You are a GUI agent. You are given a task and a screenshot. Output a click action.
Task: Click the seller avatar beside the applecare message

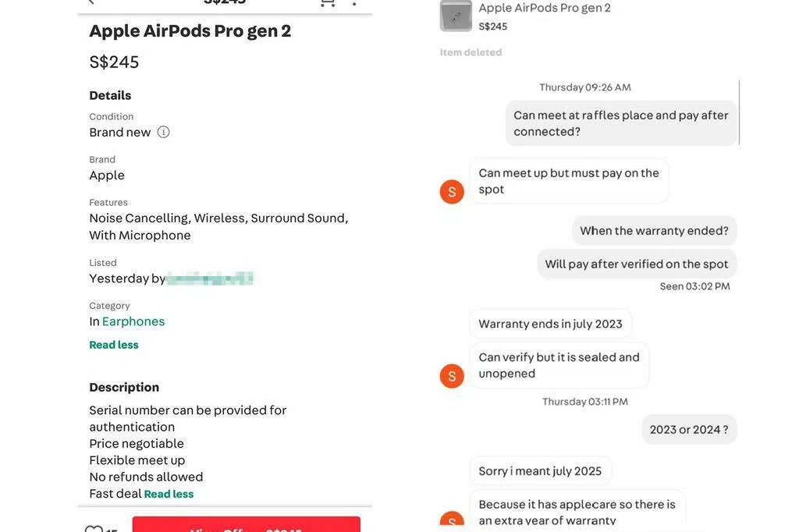pyautogui.click(x=452, y=521)
